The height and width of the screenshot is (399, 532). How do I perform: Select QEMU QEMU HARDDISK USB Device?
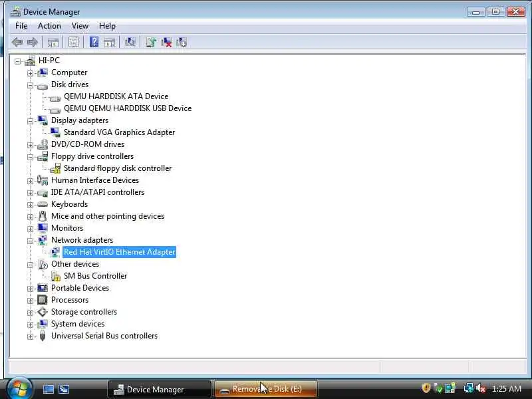pos(128,108)
